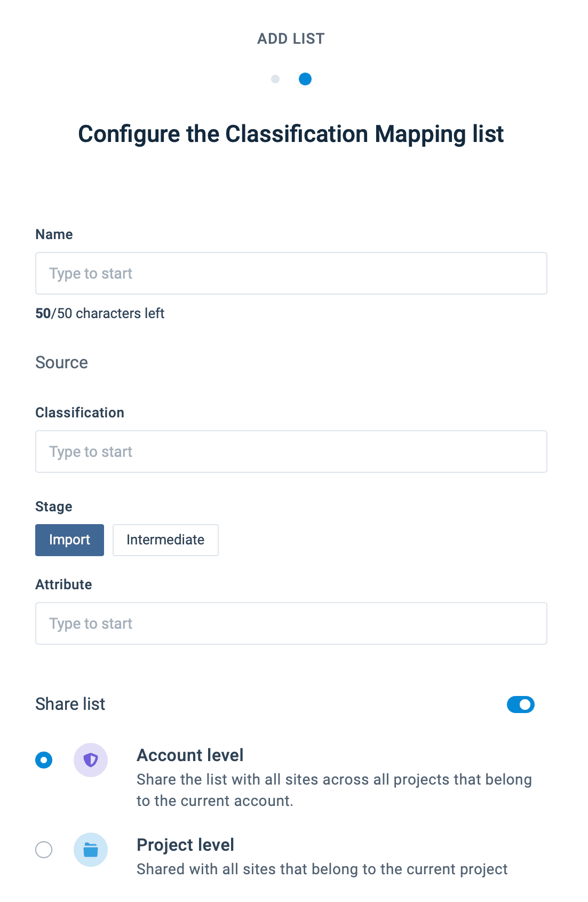Click the Project level heading text
This screenshot has width=588, height=902.
(x=185, y=845)
